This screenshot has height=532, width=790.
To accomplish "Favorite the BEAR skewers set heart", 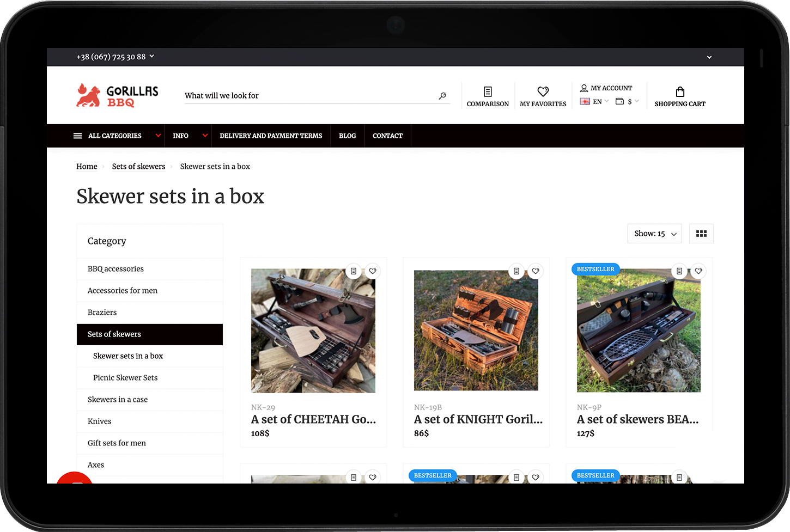I will pyautogui.click(x=698, y=271).
